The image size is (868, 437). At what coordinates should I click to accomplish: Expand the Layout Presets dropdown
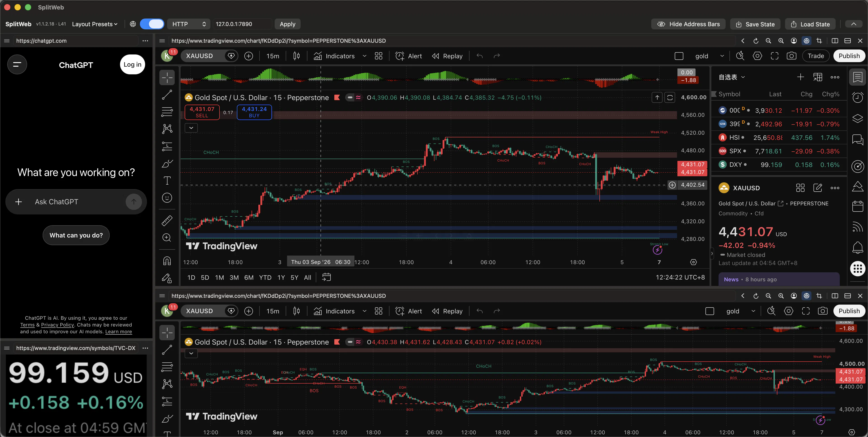(x=95, y=24)
